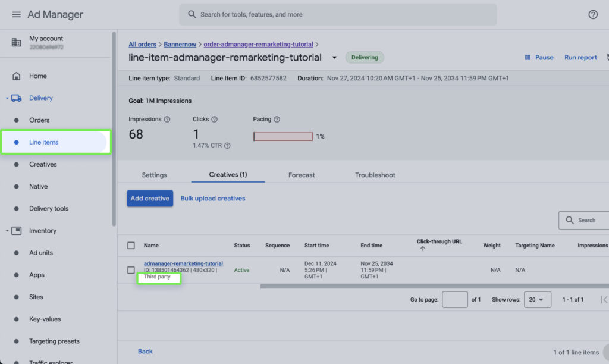Click the sidebar vertical scrollbar
The height and width of the screenshot is (364, 609).
pyautogui.click(x=114, y=129)
